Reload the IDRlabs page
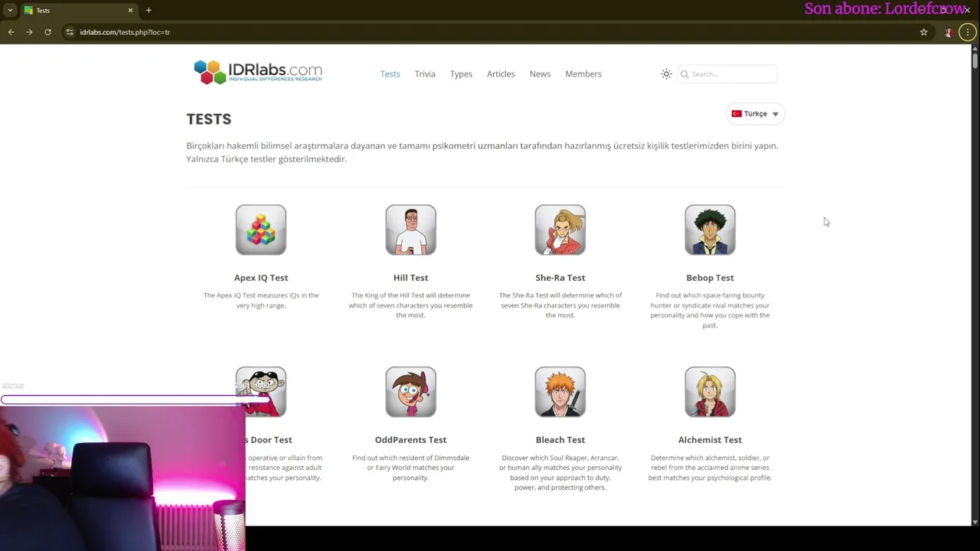 47,32
